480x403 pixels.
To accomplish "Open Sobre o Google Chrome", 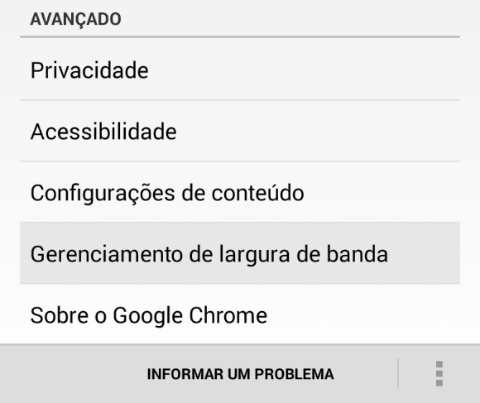I will (240, 315).
